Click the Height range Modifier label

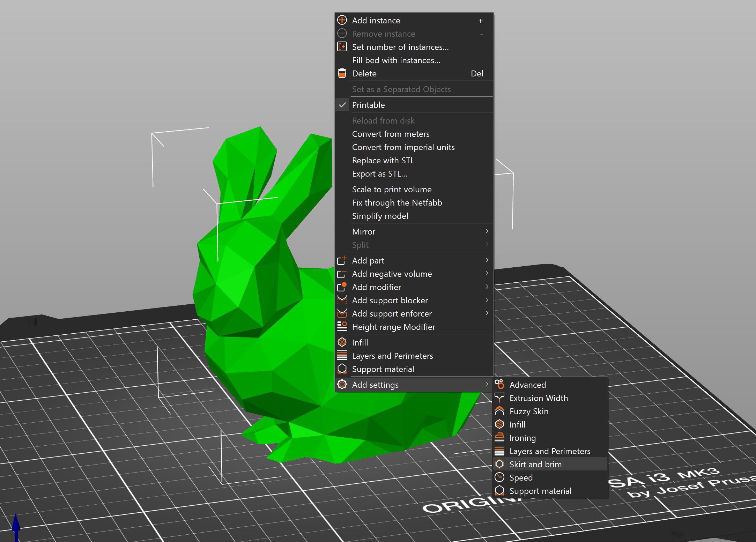point(393,327)
